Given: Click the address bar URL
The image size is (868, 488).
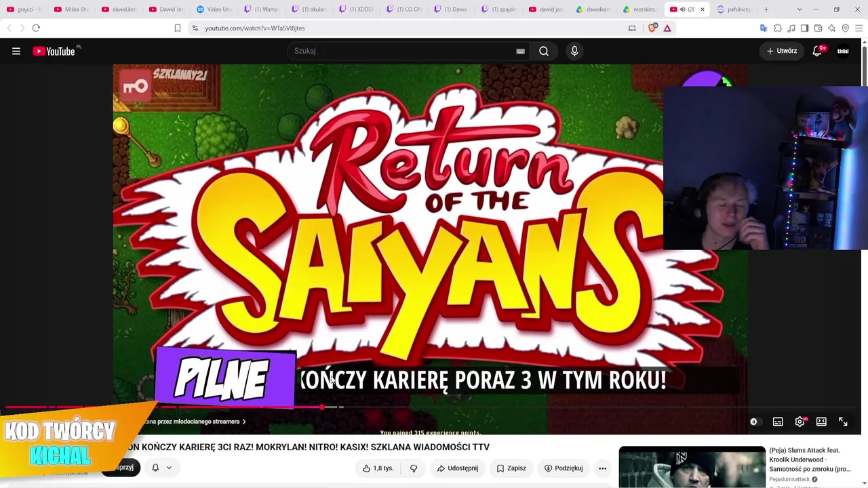Looking at the screenshot, I should 255,28.
